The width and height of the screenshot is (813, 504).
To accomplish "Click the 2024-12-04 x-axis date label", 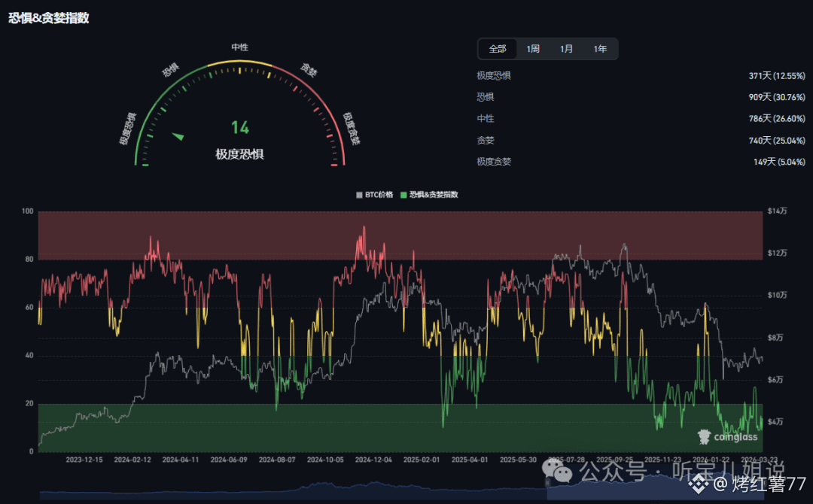I will [373, 460].
